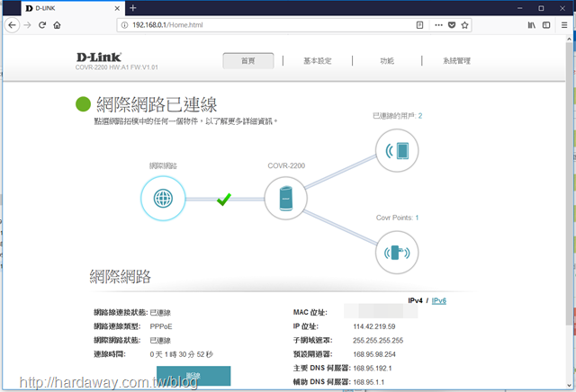Open the Firefox hamburger menu

click(564, 25)
